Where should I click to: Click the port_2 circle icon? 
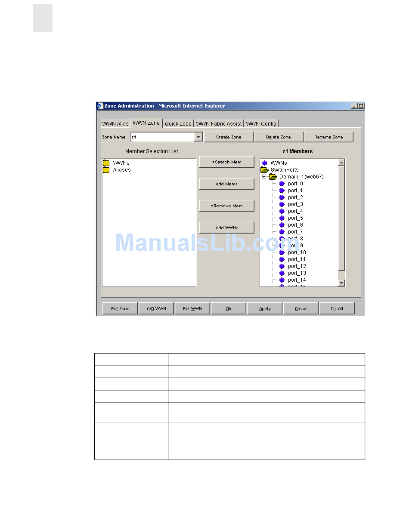click(x=282, y=197)
